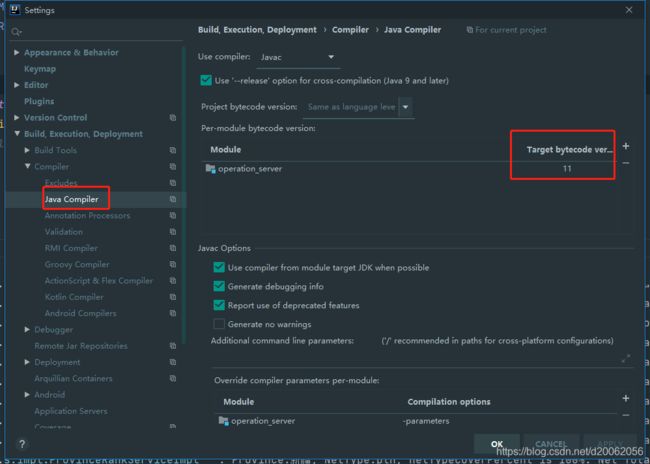Select Application Servers in settings tree
Viewport: 650px width, 464px height.
[71, 411]
